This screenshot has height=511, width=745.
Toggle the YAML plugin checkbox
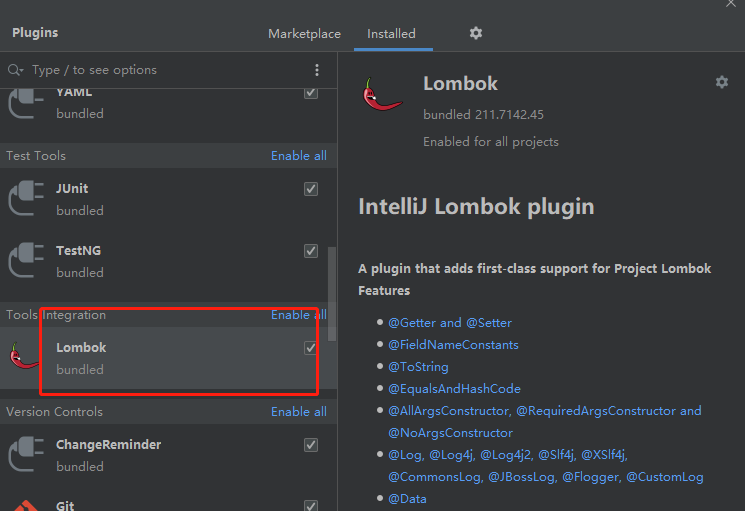(x=311, y=93)
